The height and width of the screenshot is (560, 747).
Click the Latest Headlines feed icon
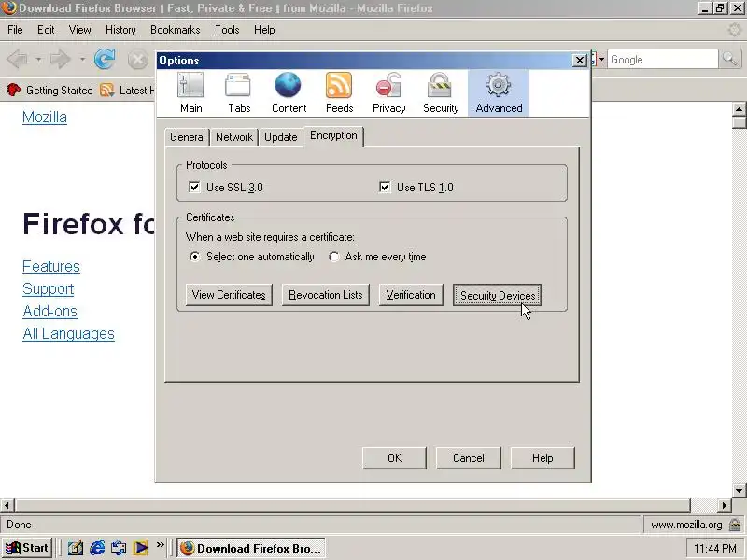[107, 90]
